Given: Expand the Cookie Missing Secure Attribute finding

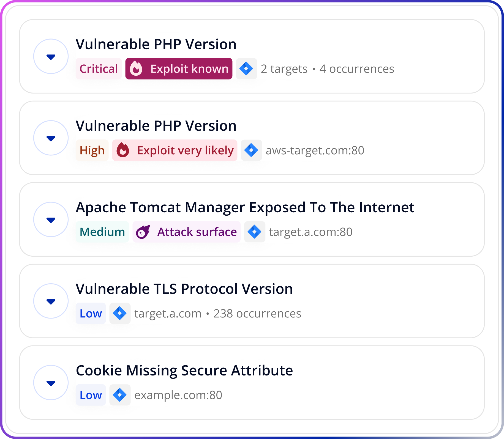Looking at the screenshot, I should (51, 383).
